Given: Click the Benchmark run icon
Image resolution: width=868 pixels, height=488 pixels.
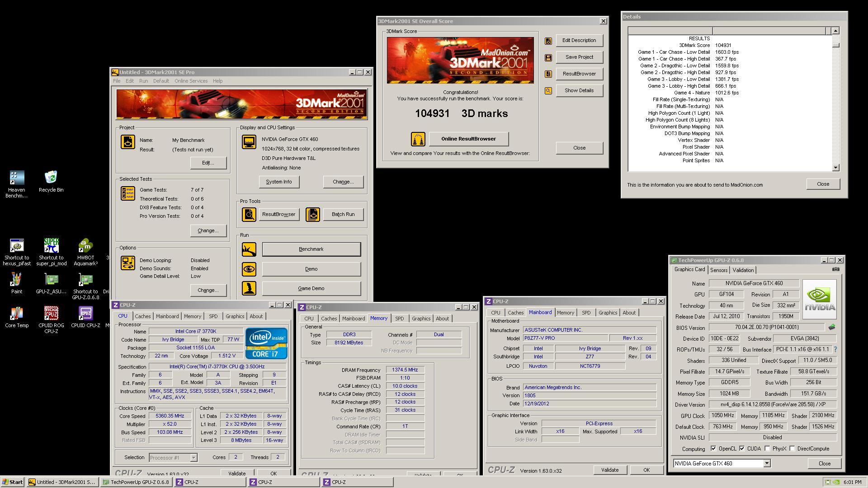Looking at the screenshot, I should click(249, 249).
